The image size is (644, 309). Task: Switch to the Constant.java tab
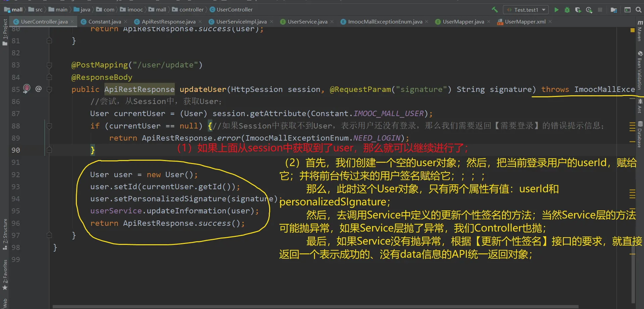pyautogui.click(x=105, y=22)
